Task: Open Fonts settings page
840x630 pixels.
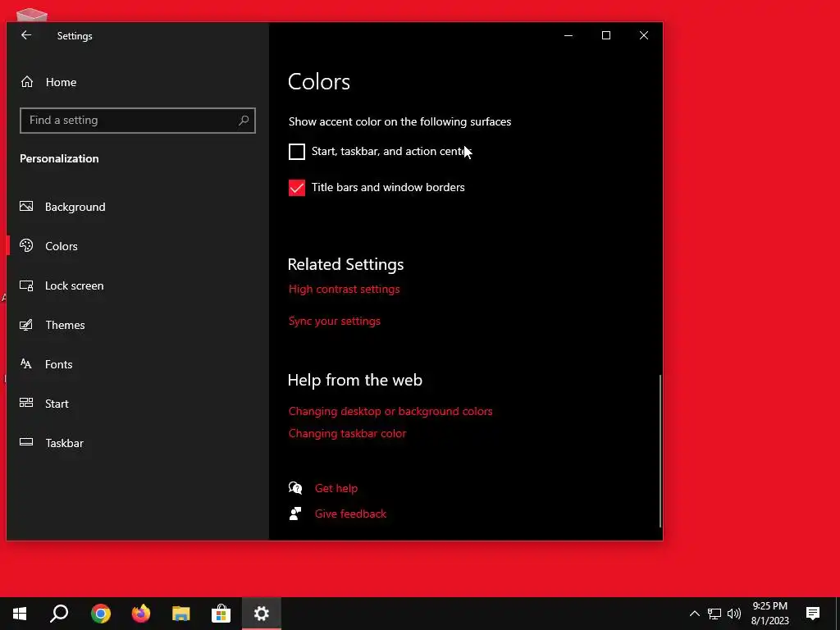Action: pyautogui.click(x=46, y=364)
